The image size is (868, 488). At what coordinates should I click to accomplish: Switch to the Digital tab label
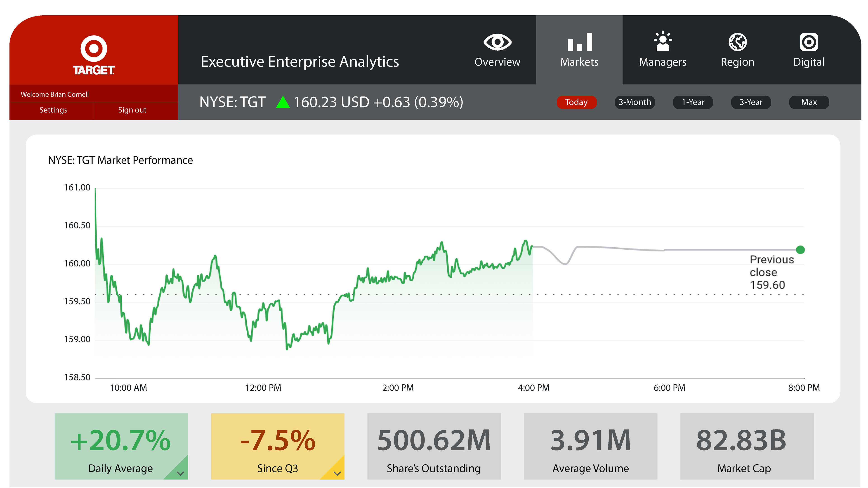809,62
